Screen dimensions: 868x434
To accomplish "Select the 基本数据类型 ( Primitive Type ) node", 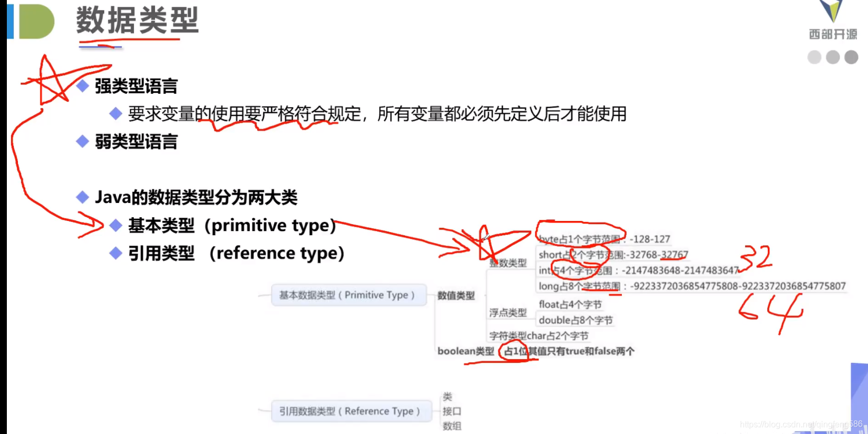I will [x=349, y=295].
